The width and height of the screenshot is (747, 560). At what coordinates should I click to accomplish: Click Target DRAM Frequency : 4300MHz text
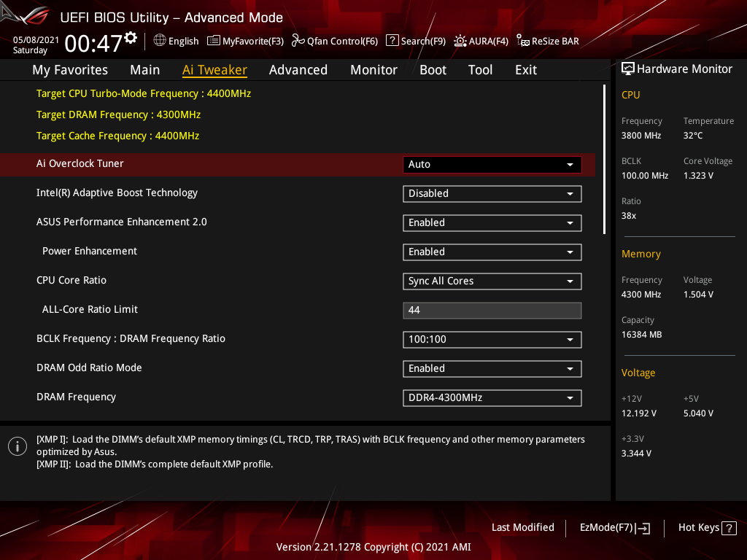point(119,114)
